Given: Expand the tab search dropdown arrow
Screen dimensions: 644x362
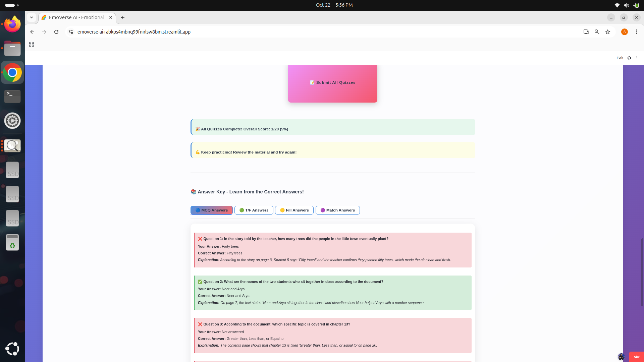Looking at the screenshot, I should pyautogui.click(x=32, y=17).
